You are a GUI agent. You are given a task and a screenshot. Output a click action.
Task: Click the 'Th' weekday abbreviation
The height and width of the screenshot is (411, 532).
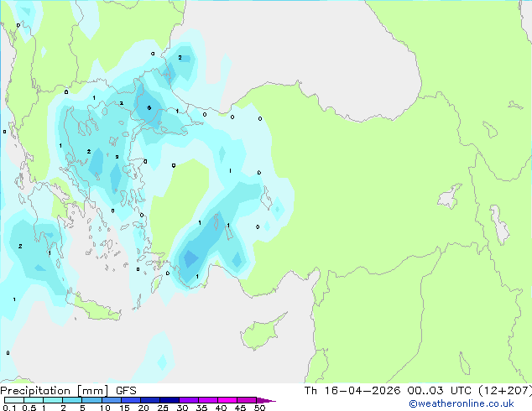coord(310,391)
